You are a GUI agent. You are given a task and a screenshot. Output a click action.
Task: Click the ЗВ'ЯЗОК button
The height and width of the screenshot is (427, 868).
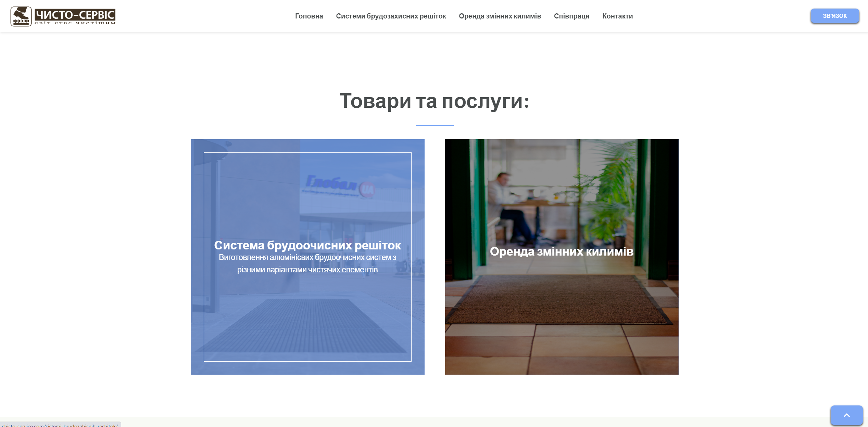pos(834,16)
